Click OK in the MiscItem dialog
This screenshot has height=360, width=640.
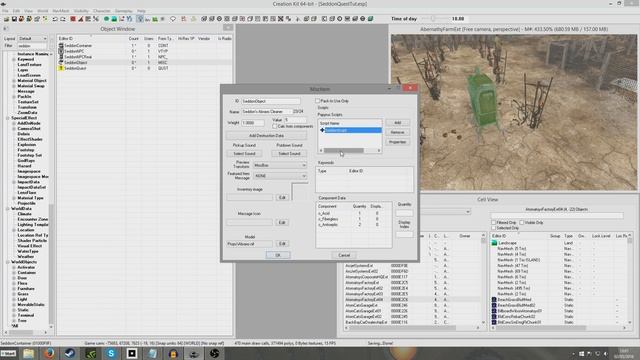point(278,255)
